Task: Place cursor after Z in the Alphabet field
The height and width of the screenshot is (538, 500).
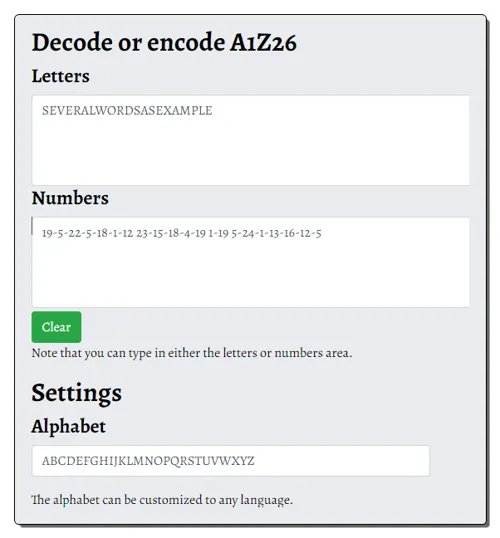Action: click(255, 461)
